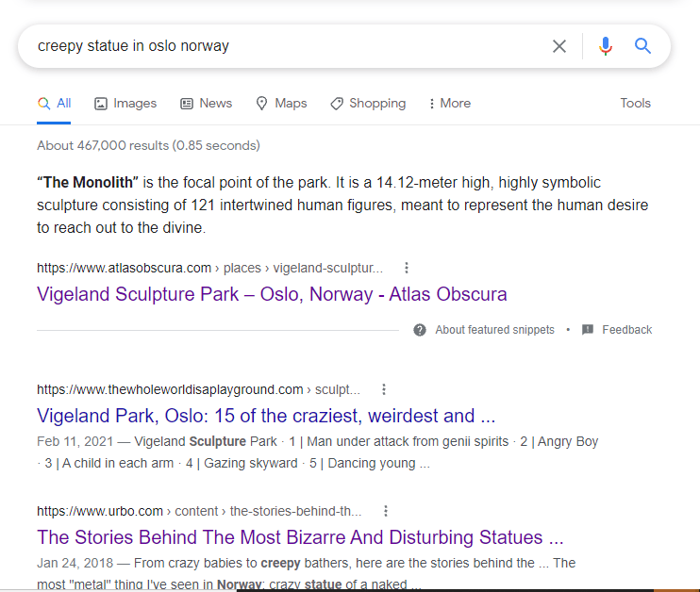Open the Atlas Obscura Vigeland Sculpture Park link
The width and height of the screenshot is (700, 592).
[x=272, y=294]
